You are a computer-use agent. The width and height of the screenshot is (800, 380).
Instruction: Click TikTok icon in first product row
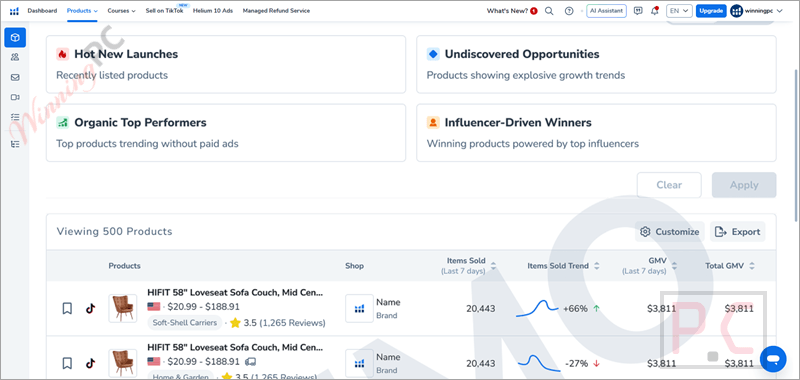[90, 309]
